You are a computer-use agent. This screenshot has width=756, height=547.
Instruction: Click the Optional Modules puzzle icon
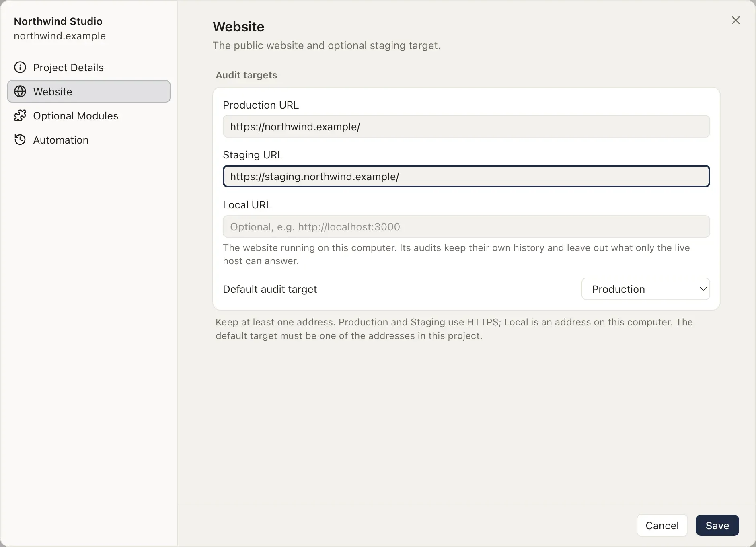point(20,115)
